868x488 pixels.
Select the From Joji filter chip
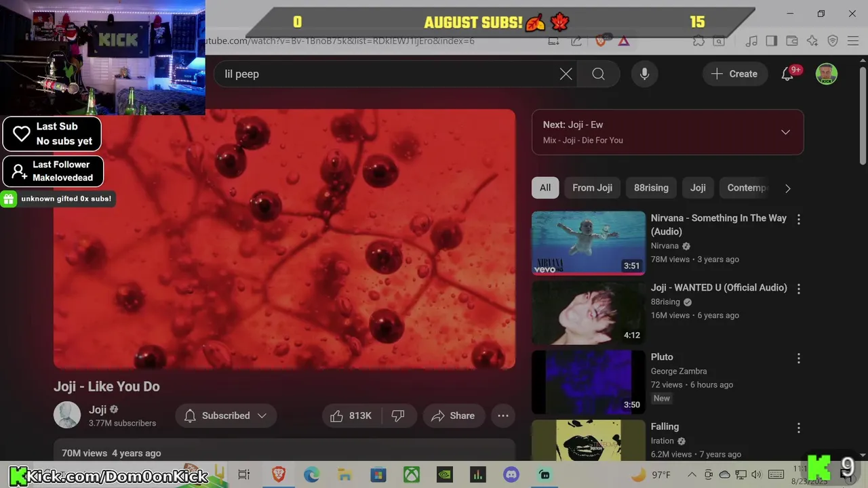tap(592, 188)
